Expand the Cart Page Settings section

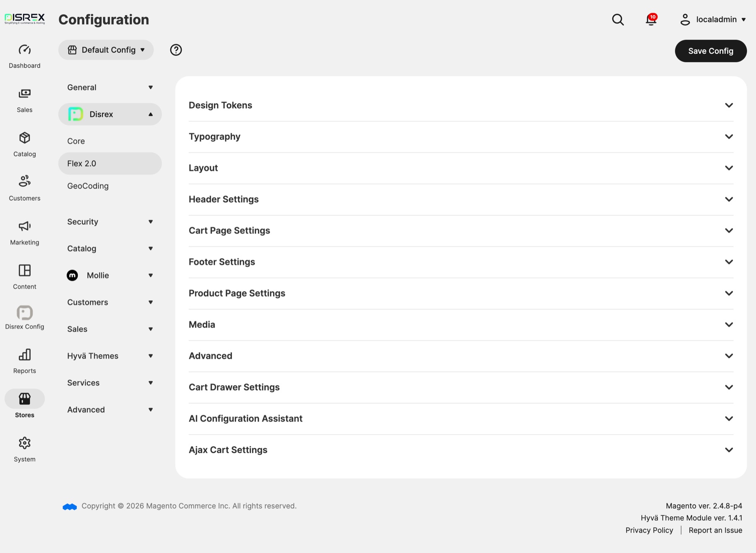(461, 231)
